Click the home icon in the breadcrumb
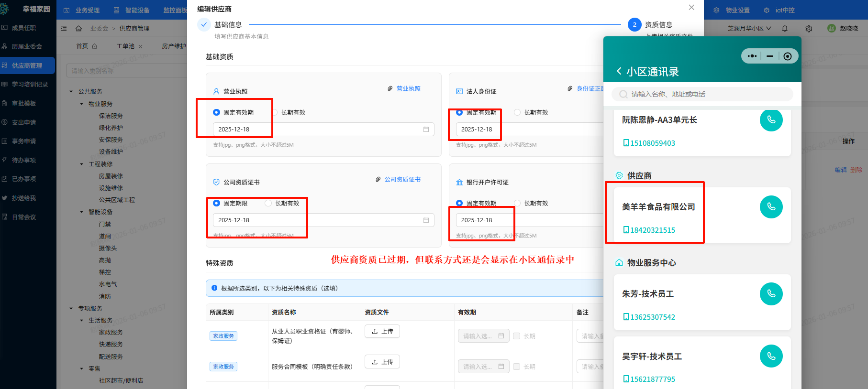The width and height of the screenshot is (868, 389). click(78, 29)
